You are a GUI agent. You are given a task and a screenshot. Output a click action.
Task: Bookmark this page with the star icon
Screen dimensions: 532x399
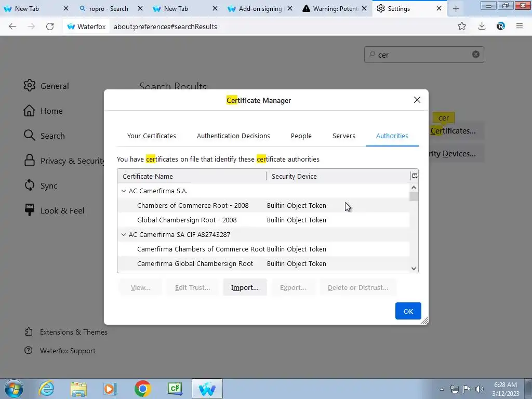pyautogui.click(x=462, y=26)
